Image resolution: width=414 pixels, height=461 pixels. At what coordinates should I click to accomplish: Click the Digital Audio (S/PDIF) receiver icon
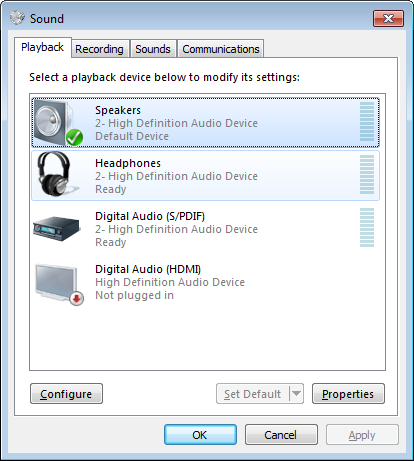click(57, 229)
